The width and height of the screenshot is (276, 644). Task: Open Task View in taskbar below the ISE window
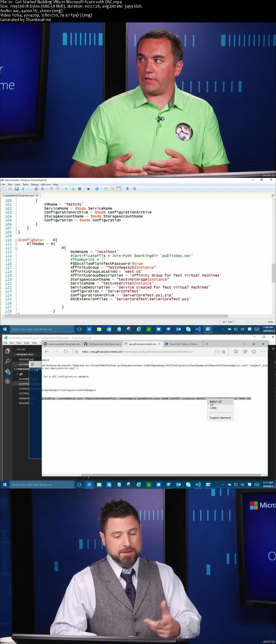(79, 329)
